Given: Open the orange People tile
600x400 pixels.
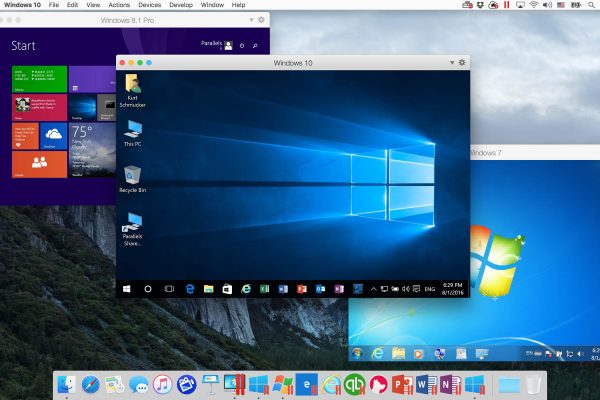Looking at the screenshot, I should [x=39, y=164].
